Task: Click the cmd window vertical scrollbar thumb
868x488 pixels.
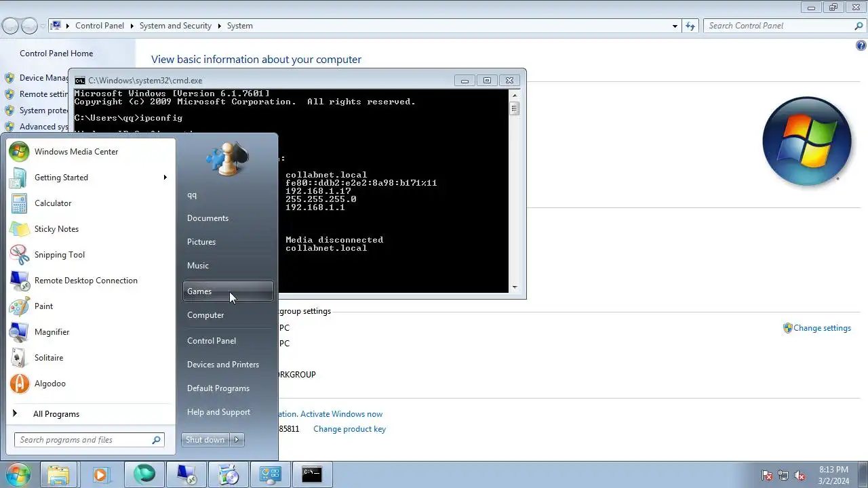Action: [514, 108]
